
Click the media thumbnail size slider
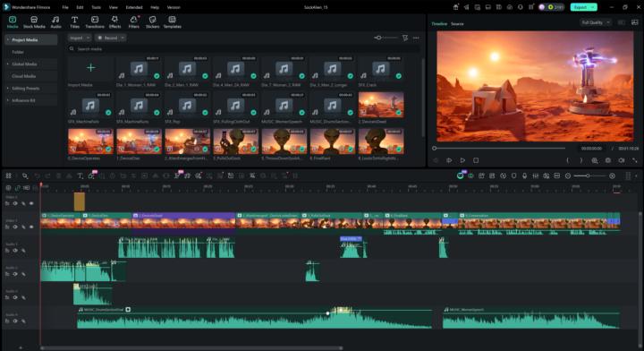coord(386,38)
